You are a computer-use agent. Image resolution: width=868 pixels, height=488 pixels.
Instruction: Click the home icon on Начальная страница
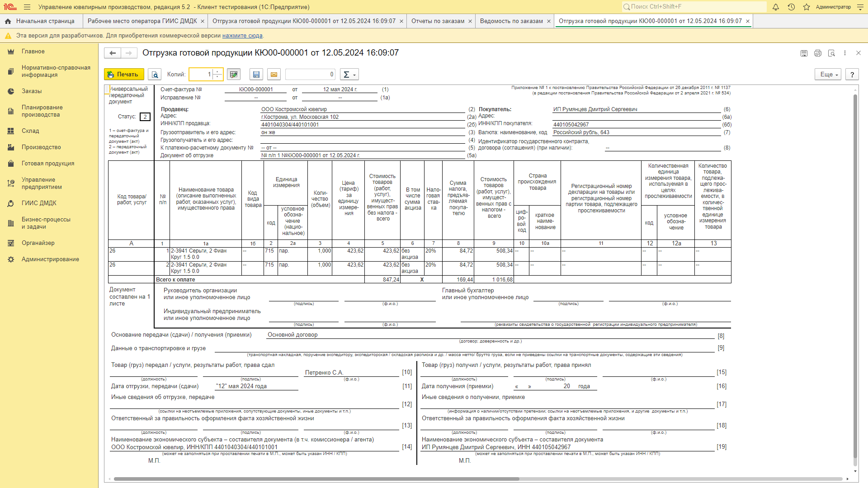pos(8,21)
